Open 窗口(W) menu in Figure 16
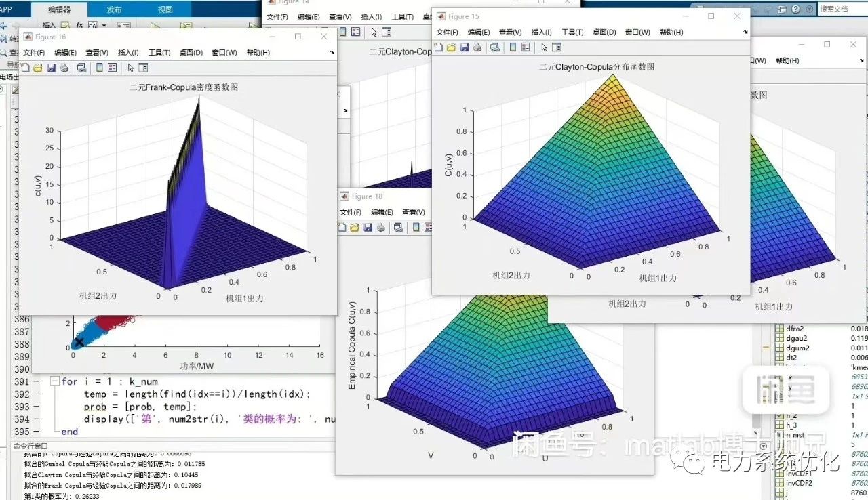 coord(224,53)
